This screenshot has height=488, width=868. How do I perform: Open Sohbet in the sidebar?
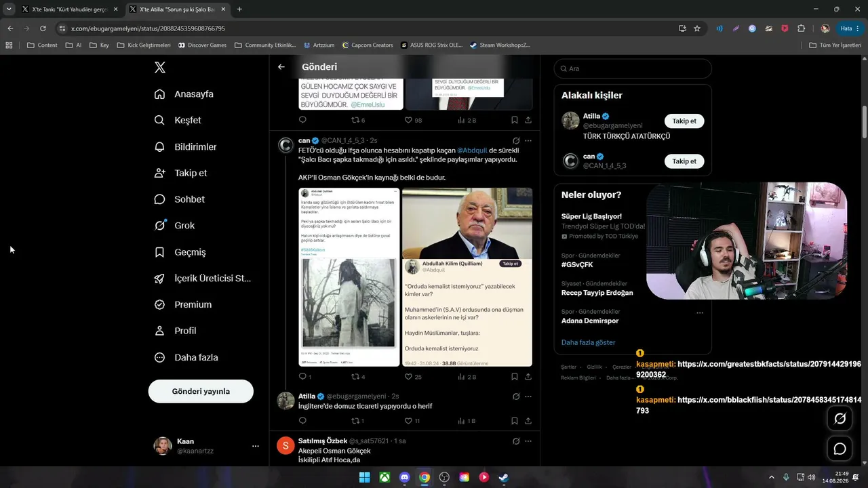click(180, 199)
